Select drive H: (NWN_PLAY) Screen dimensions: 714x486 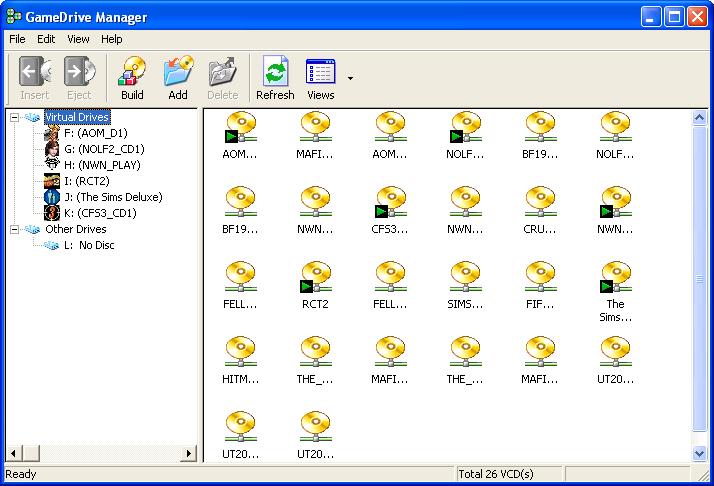[x=102, y=165]
